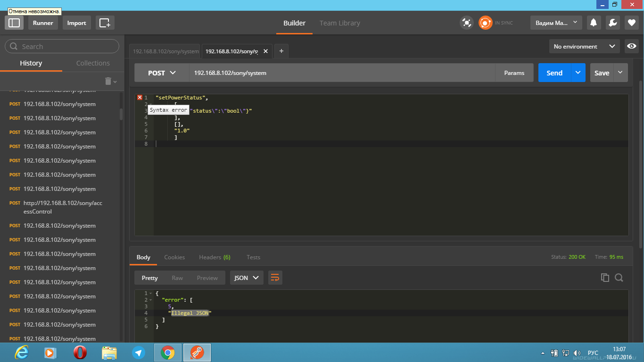Open notifications bell icon
This screenshot has width=644, height=362.
[x=594, y=23]
